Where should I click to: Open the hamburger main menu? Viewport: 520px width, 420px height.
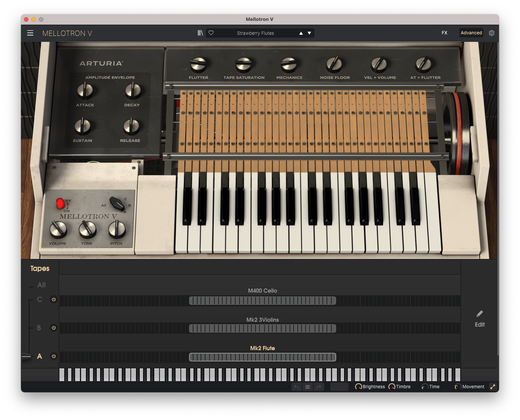pos(30,33)
